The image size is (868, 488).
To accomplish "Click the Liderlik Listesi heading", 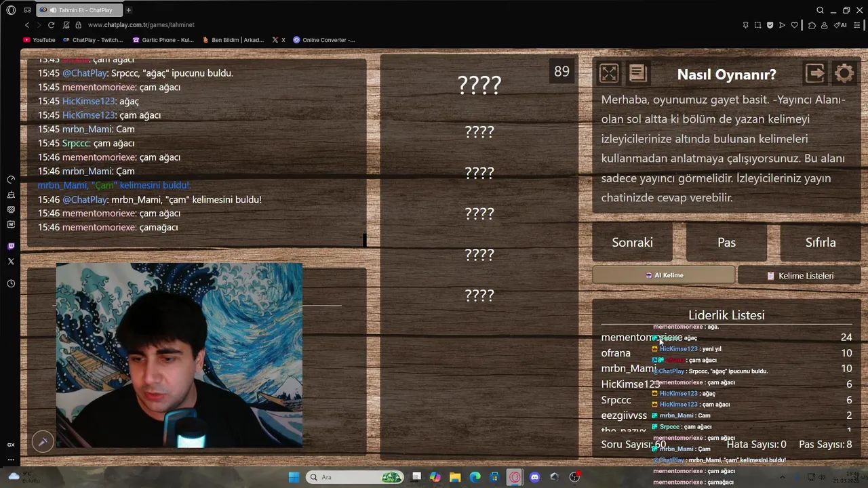I will (726, 315).
